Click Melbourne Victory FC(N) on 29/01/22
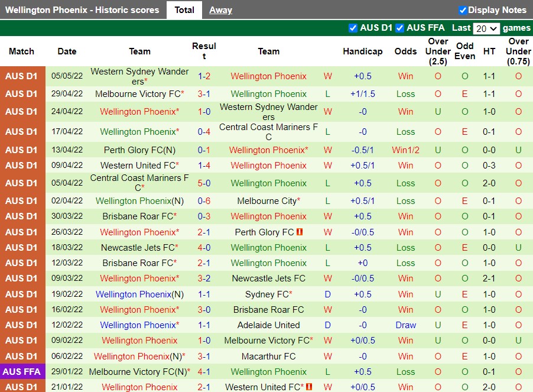 click(x=139, y=371)
